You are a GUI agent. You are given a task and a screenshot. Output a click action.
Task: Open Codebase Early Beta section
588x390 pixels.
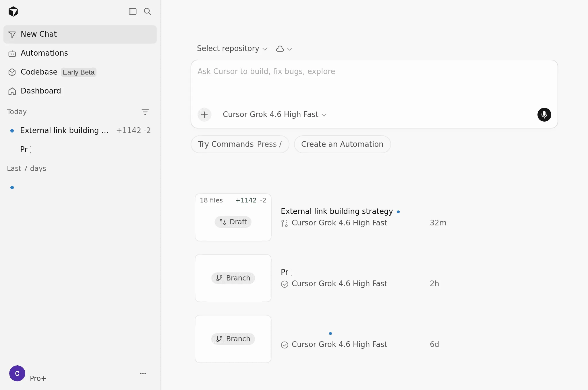point(80,72)
